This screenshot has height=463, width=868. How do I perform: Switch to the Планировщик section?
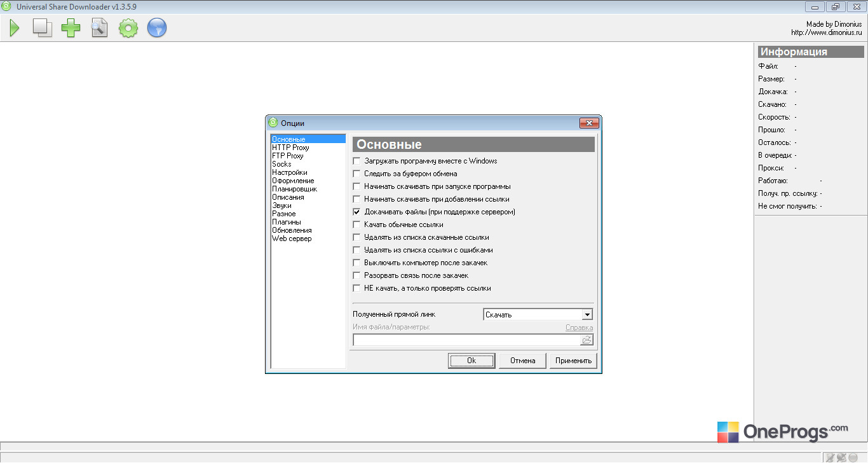tap(295, 189)
